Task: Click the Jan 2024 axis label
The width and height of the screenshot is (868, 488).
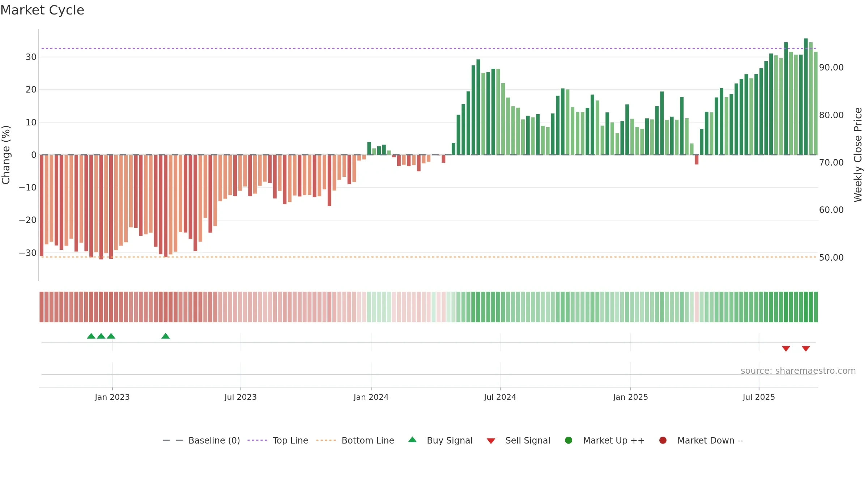Action: (371, 397)
